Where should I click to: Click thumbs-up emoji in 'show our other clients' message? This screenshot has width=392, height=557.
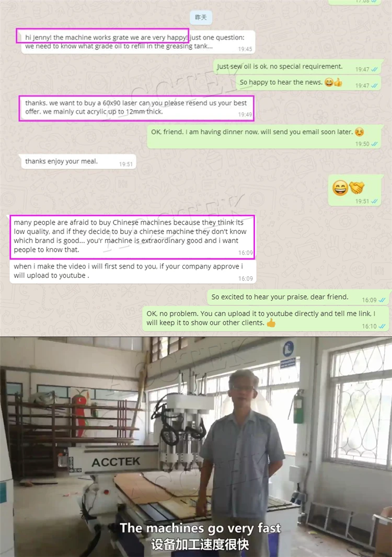tap(271, 323)
